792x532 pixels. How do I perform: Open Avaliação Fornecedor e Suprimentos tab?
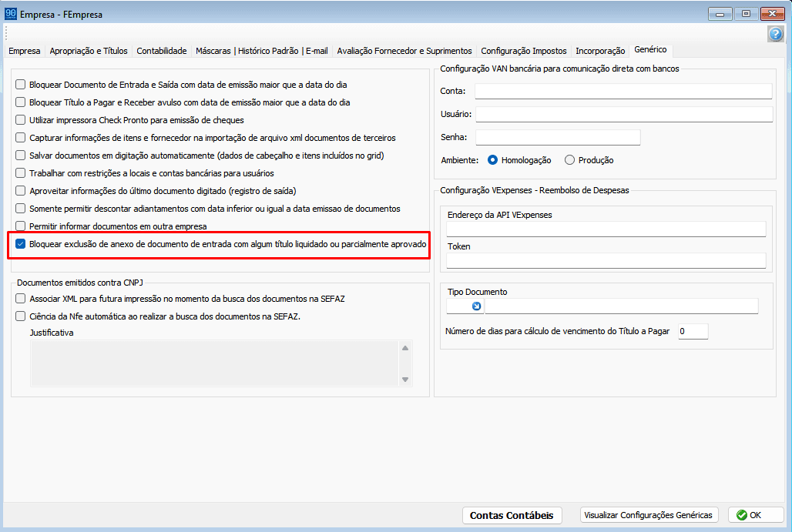point(404,51)
